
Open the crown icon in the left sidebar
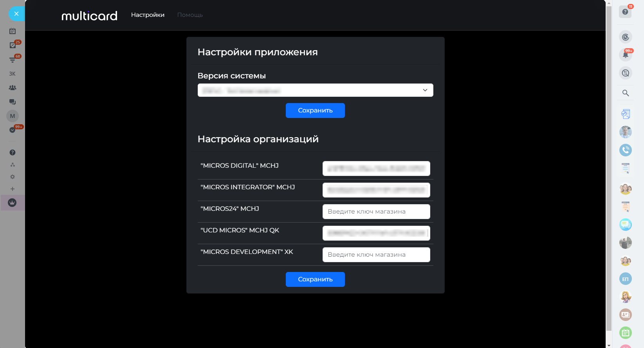click(13, 203)
